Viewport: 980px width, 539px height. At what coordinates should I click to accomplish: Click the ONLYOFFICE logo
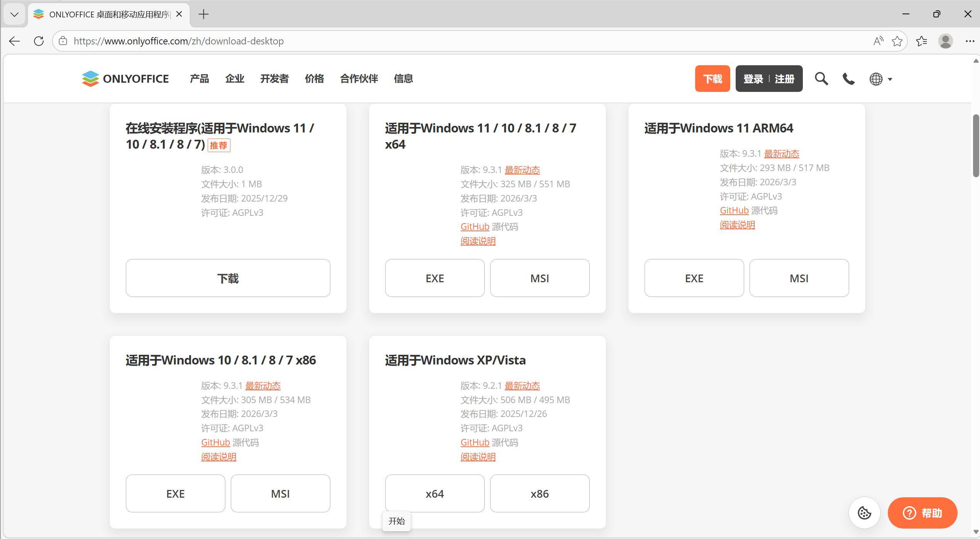pos(125,79)
